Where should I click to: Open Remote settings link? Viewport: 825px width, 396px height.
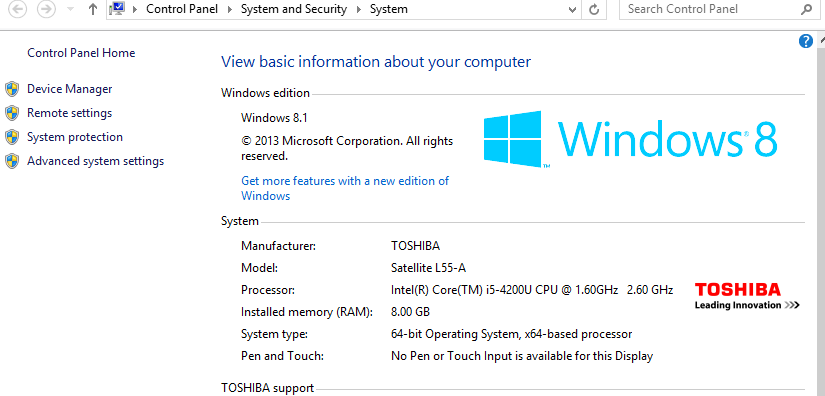click(69, 113)
